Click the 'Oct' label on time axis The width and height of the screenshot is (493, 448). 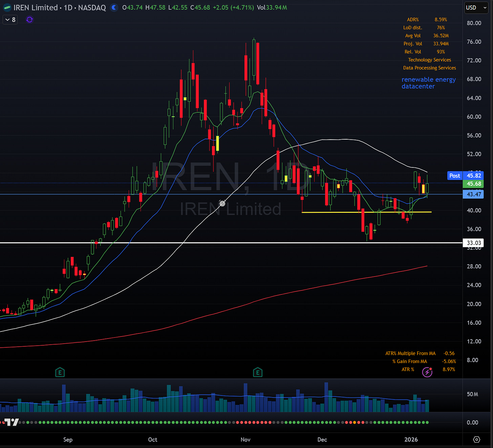pos(153,440)
